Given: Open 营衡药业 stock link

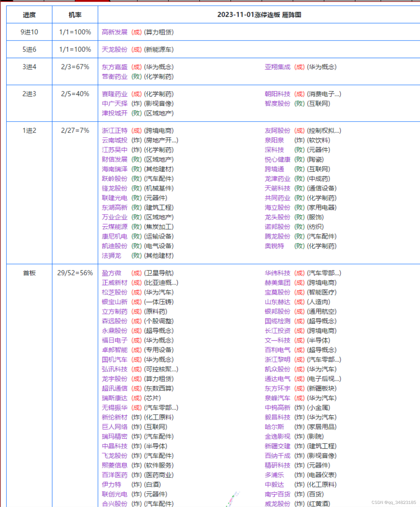Looking at the screenshot, I should tap(115, 77).
